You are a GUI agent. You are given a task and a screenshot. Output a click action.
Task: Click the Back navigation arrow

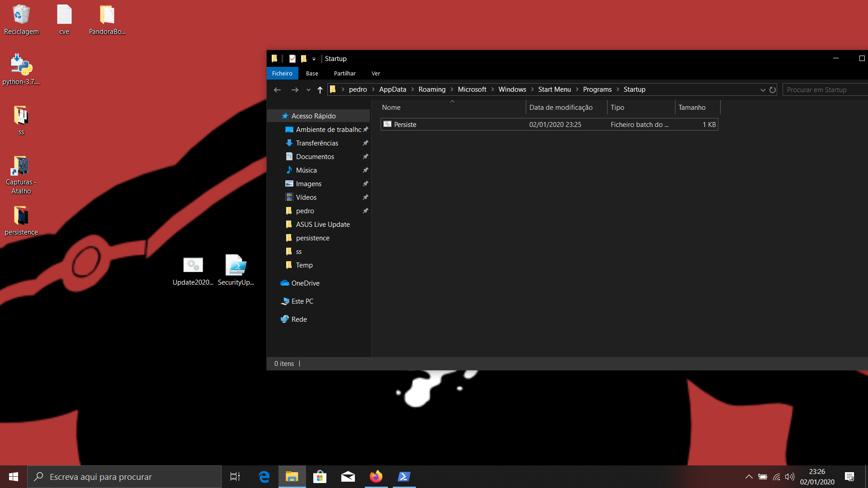[277, 90]
